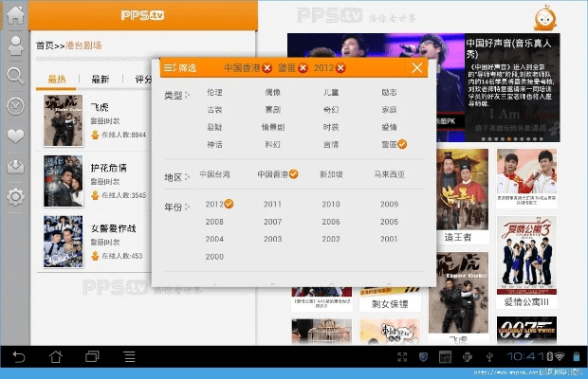
Task: Open the 飞虎 drama thumbnail in list
Action: coord(59,121)
